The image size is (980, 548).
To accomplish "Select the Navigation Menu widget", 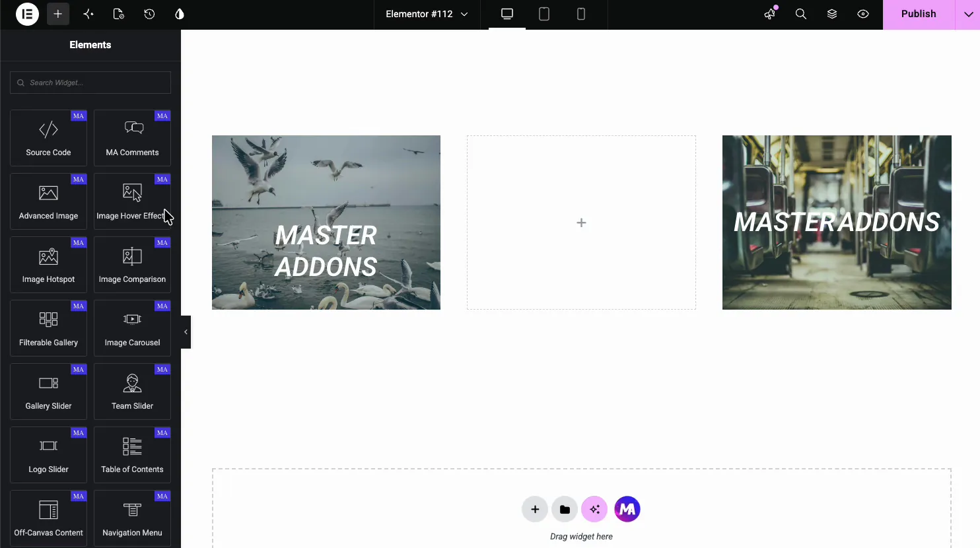I will point(132,518).
